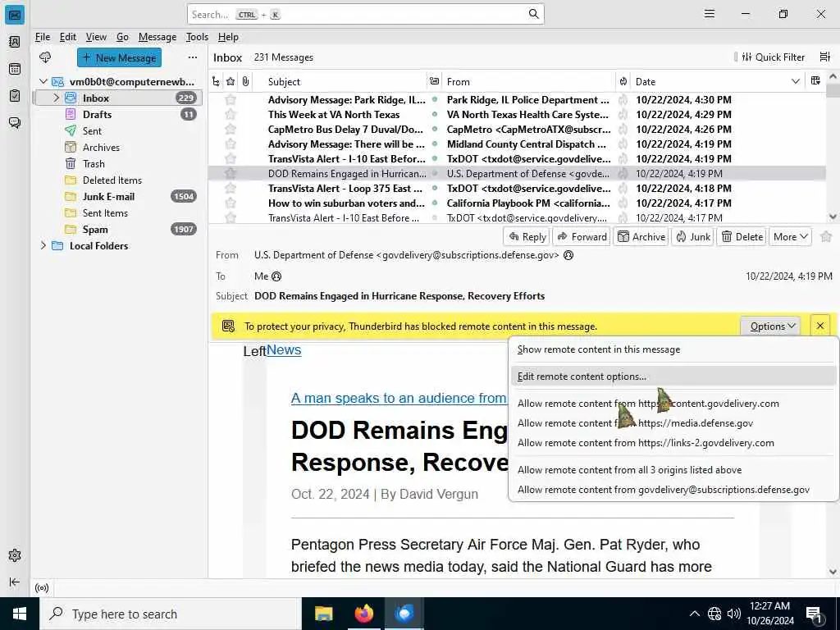
Task: Star the open message in header
Action: click(x=826, y=236)
